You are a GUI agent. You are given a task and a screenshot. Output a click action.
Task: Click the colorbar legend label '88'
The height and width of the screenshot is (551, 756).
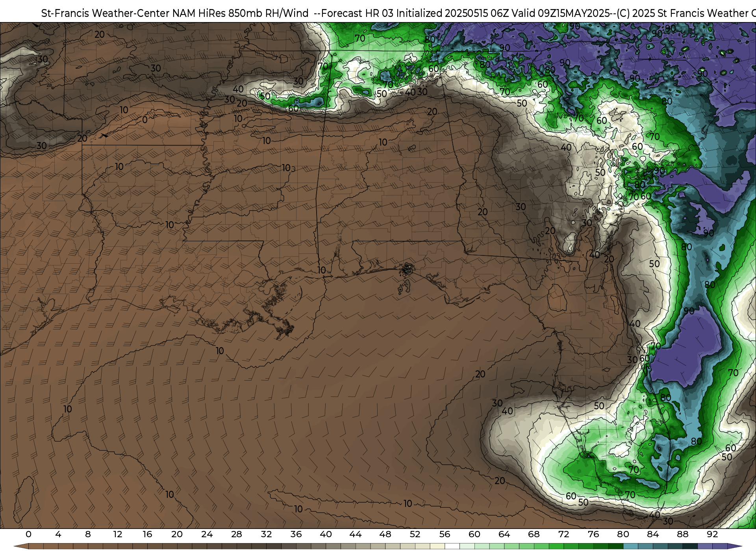click(682, 534)
